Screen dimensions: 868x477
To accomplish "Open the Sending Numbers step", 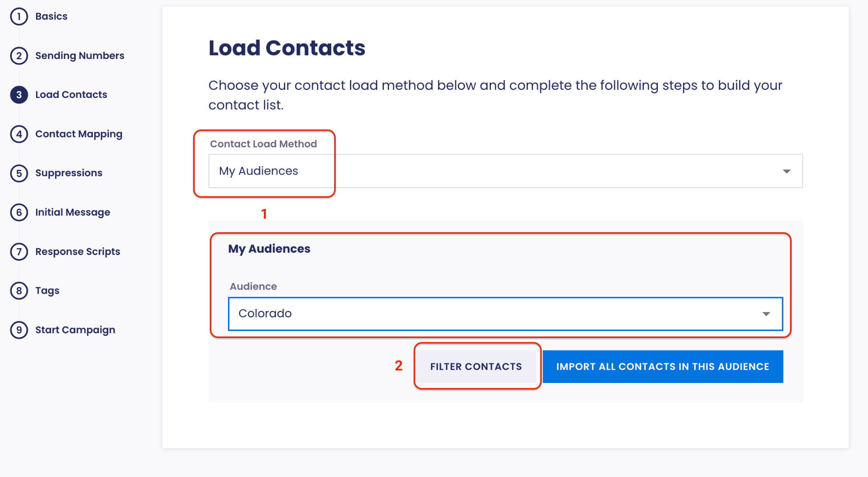I will (x=80, y=56).
